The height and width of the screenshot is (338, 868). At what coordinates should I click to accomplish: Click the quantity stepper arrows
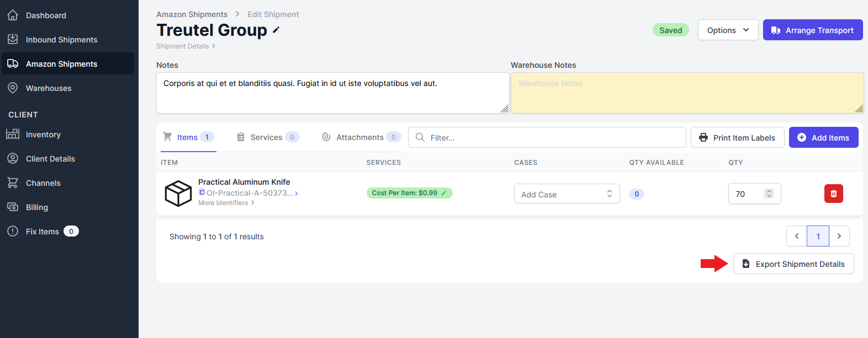(769, 194)
